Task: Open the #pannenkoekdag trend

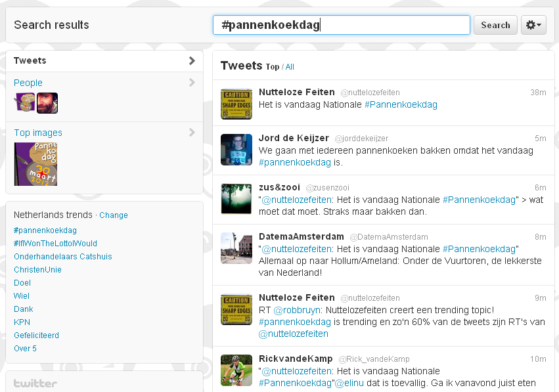Action: tap(45, 230)
